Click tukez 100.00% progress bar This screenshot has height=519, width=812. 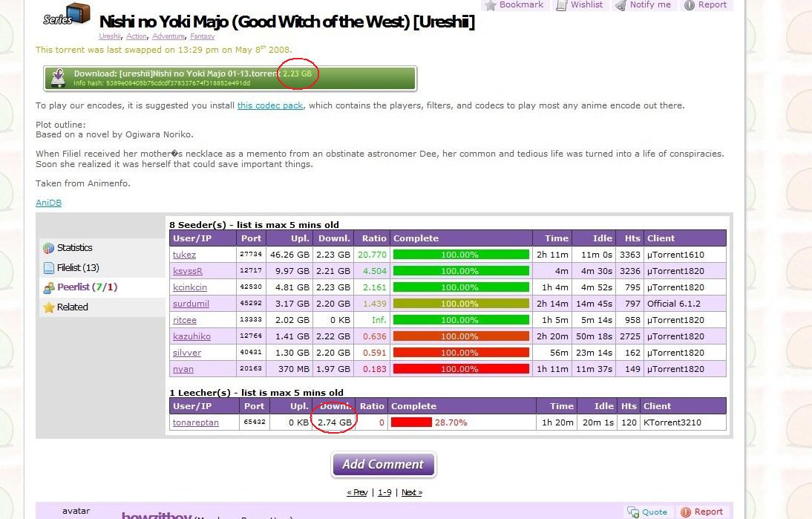click(461, 255)
